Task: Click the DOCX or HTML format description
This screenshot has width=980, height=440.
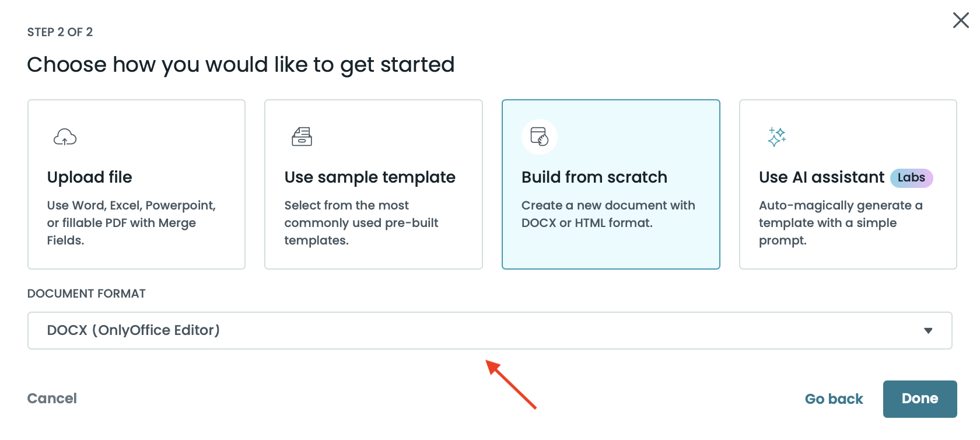Action: point(608,214)
